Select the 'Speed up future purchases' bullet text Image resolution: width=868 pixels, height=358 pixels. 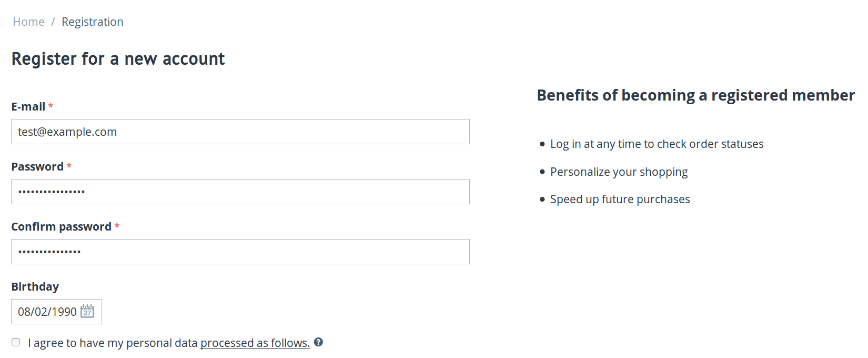coord(620,199)
